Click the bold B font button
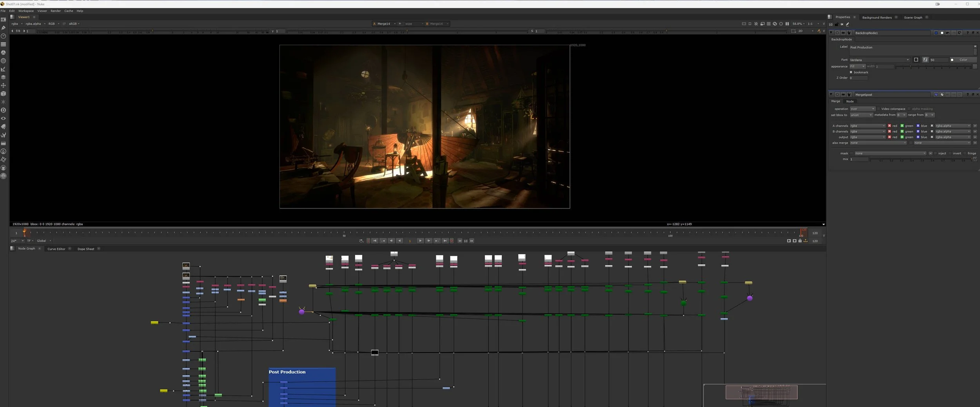980x407 pixels. pos(916,60)
